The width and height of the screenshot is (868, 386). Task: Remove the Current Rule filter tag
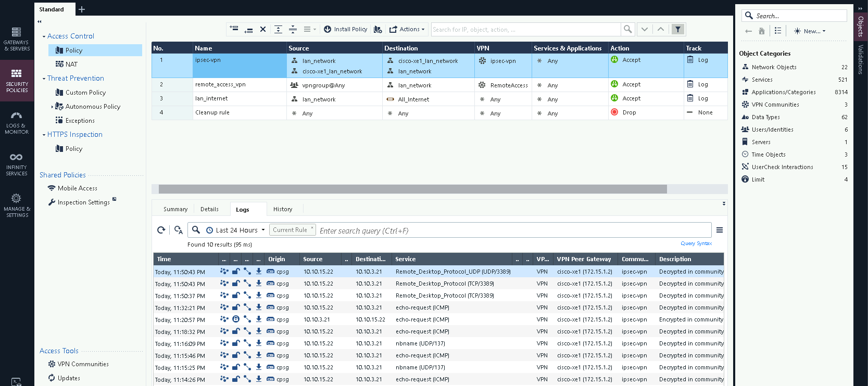[312, 228]
